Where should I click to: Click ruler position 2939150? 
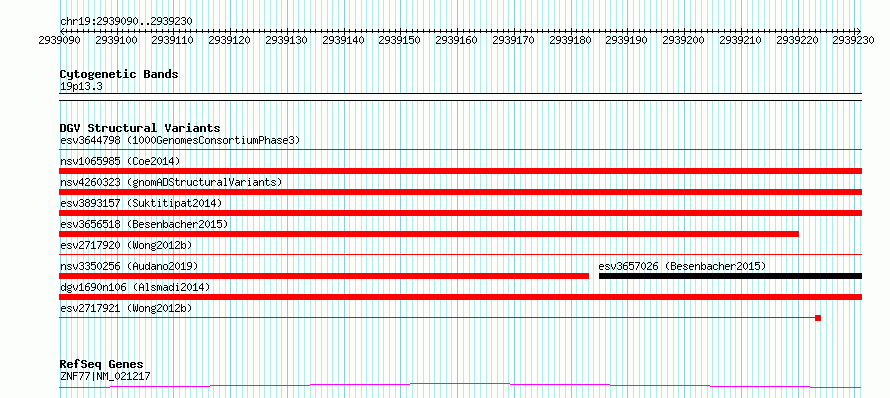[400, 41]
